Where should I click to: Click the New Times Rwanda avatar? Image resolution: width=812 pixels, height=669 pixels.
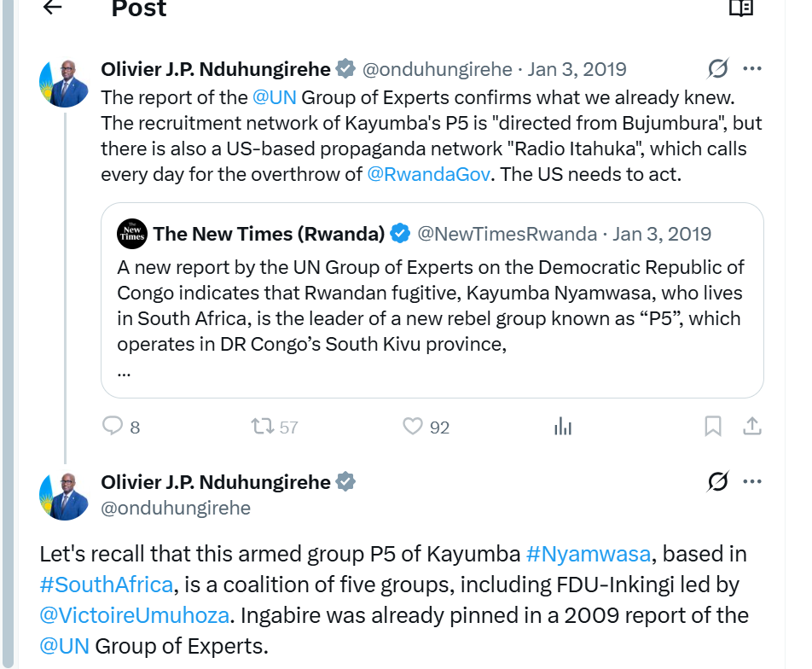point(132,234)
